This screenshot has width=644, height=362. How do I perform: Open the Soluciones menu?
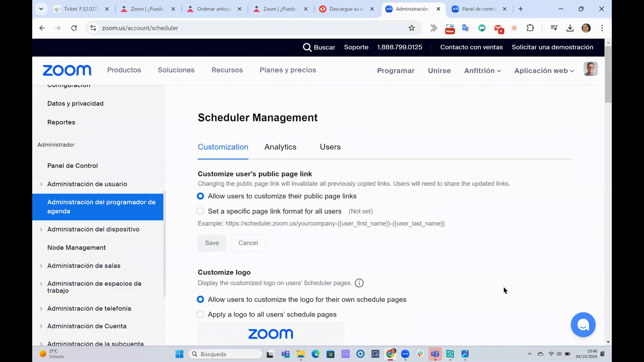click(x=176, y=70)
